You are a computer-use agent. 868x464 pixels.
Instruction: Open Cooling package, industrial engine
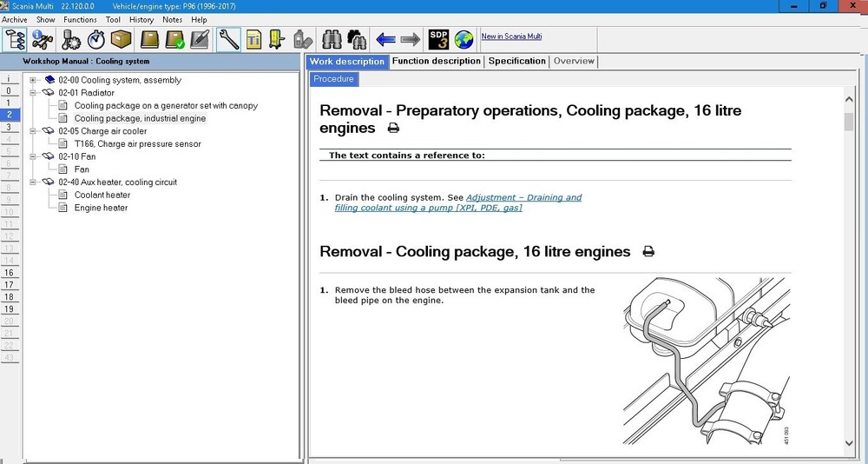click(x=140, y=118)
